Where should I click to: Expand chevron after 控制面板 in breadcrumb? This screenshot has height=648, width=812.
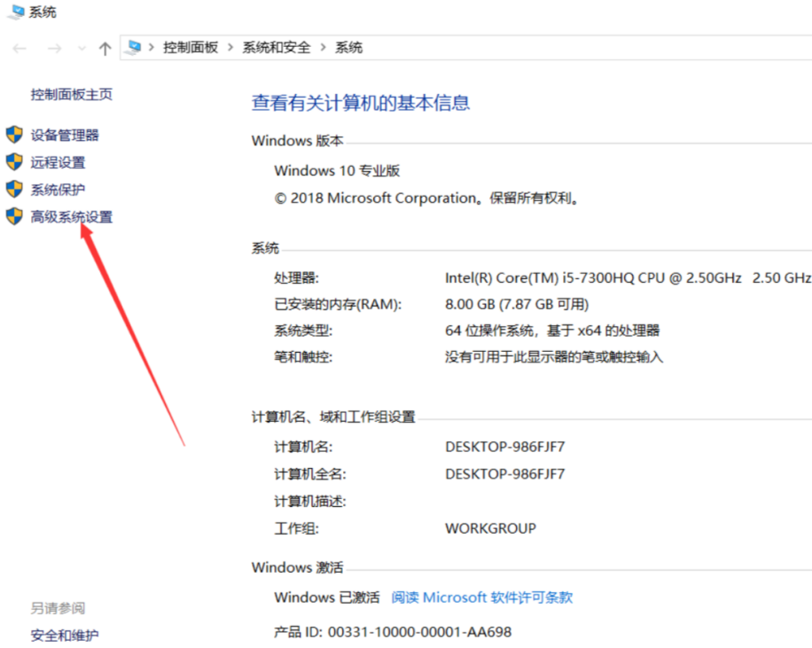tap(230, 48)
